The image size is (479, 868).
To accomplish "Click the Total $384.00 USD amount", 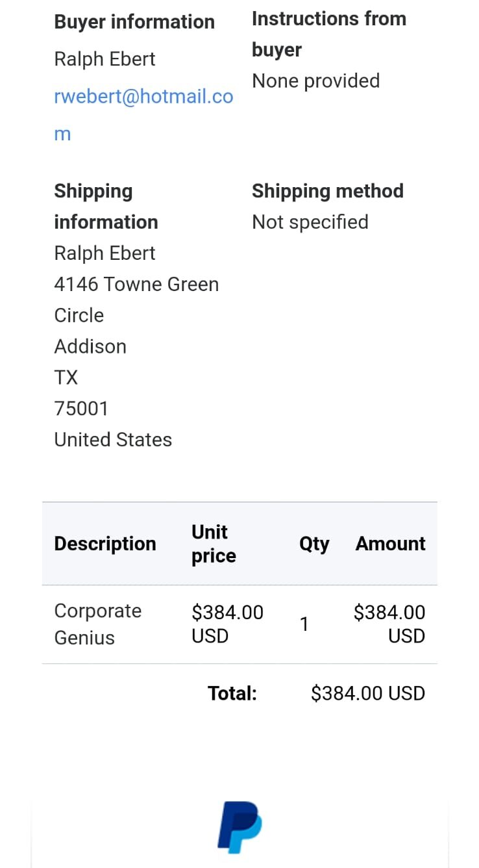I will coord(367,693).
